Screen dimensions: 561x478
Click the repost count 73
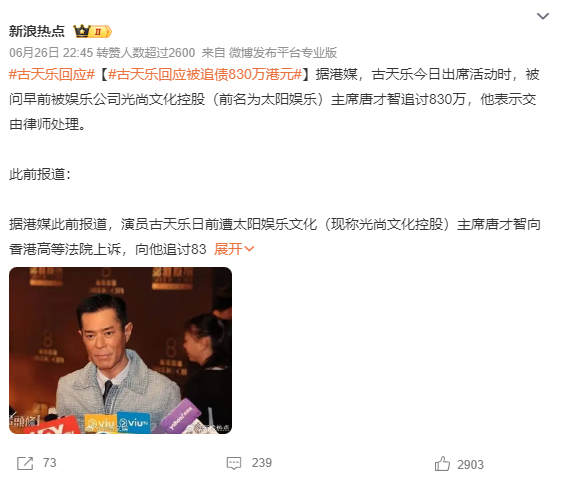coord(50,463)
